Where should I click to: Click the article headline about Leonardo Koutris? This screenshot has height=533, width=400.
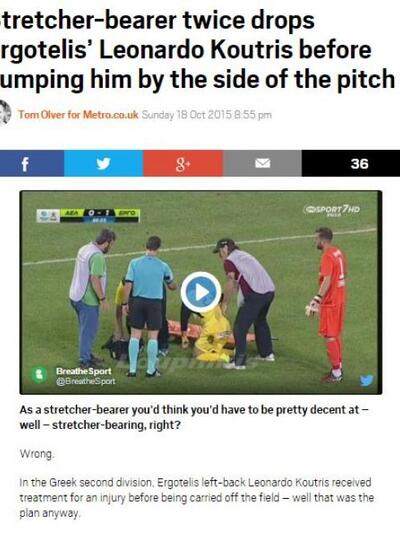click(x=198, y=50)
